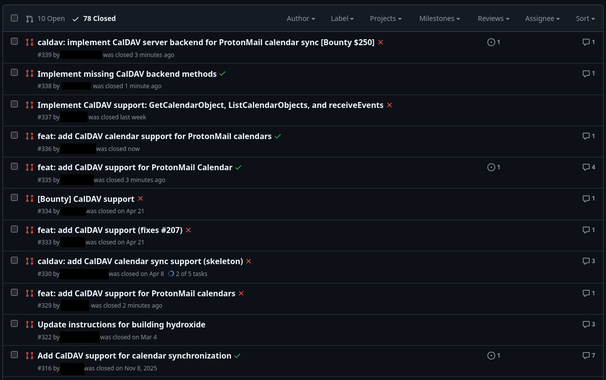Click the red X status on [Bounty] CalDAV support
The image size is (606, 380).
[140, 199]
